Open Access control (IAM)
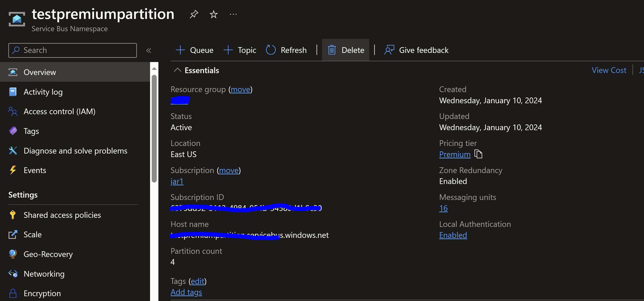Image resolution: width=644 pixels, height=301 pixels. pos(75,111)
